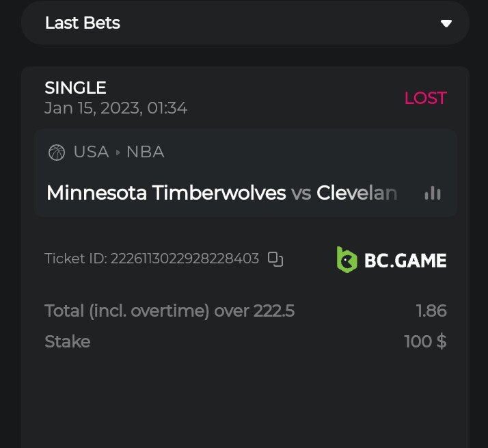Copy the ticket ID with copy icon
The width and height of the screenshot is (488, 448).
pyautogui.click(x=275, y=259)
